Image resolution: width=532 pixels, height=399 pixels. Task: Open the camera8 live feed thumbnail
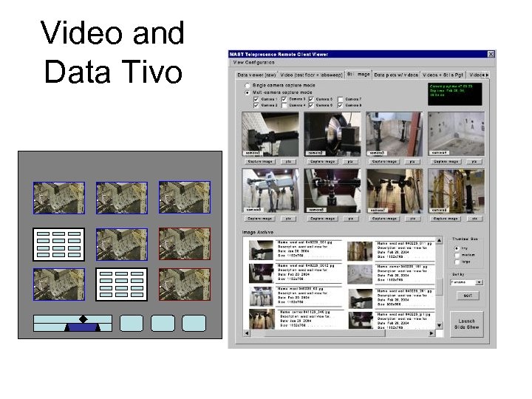(457, 191)
